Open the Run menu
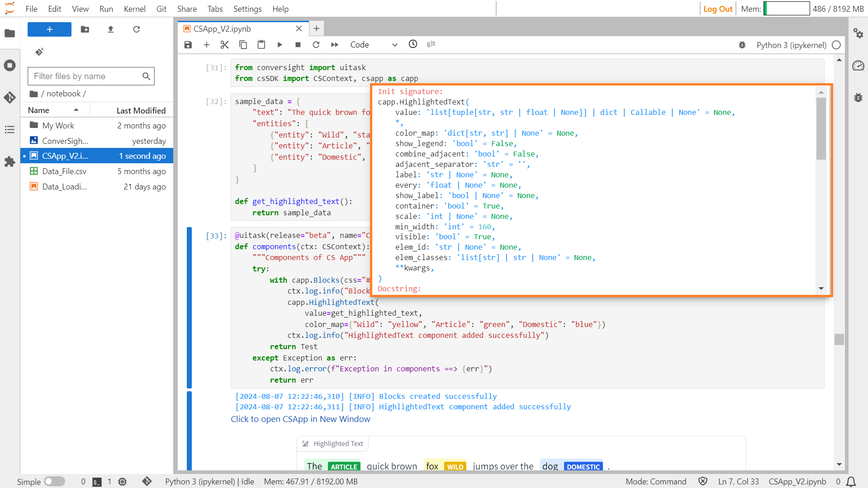Viewport: 868px width, 488px height. (106, 9)
